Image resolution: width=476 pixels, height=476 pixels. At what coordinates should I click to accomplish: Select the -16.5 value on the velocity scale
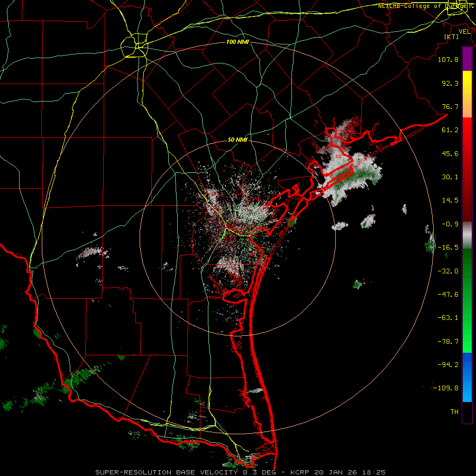tap(448, 248)
